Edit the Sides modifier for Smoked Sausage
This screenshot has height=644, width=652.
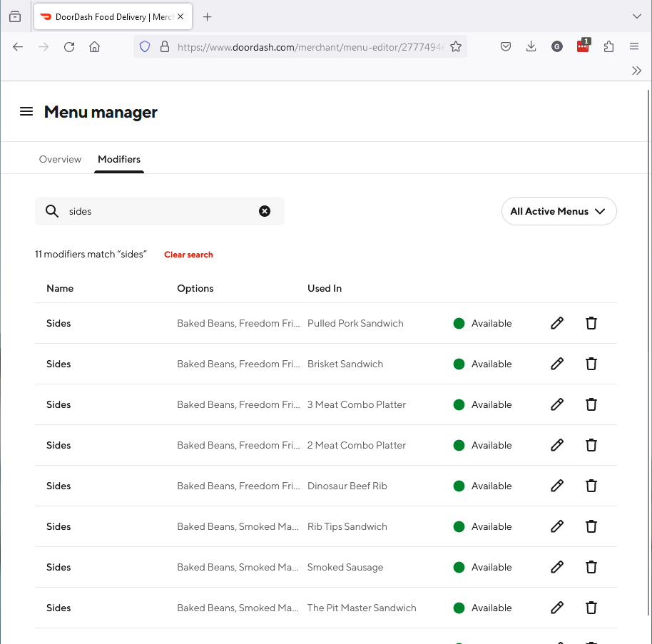point(557,567)
